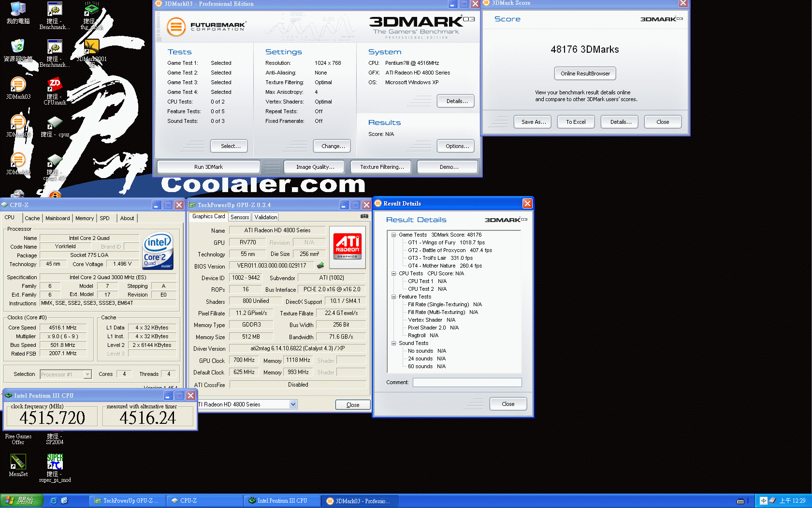The image size is (812, 508).
Task: Switch to the Sensors tab in GPU-Z
Action: tap(240, 217)
